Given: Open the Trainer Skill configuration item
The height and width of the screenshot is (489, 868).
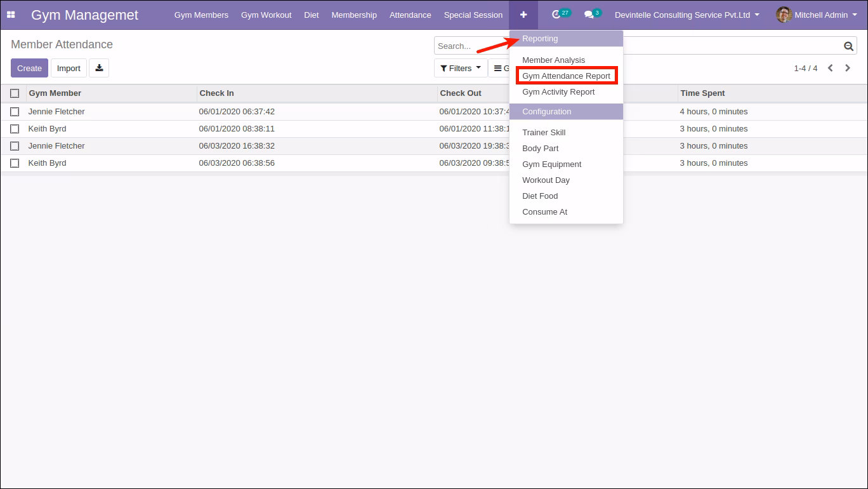Looking at the screenshot, I should click(x=544, y=132).
